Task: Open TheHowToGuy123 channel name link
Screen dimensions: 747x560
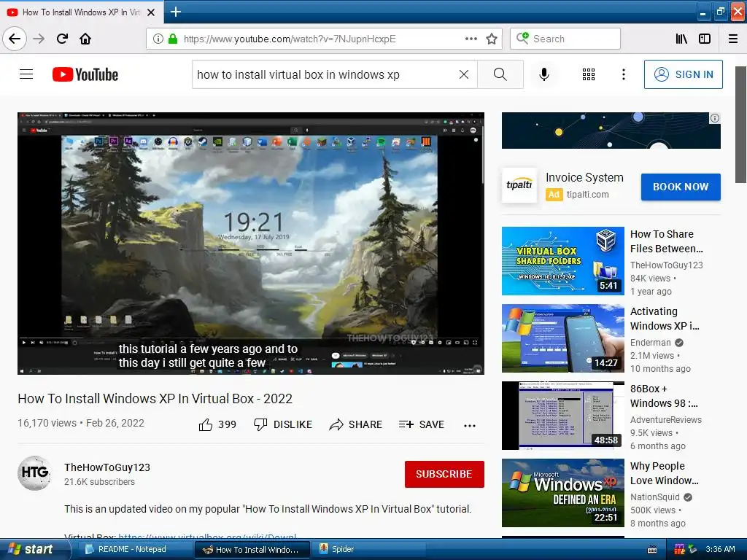Action: point(107,467)
